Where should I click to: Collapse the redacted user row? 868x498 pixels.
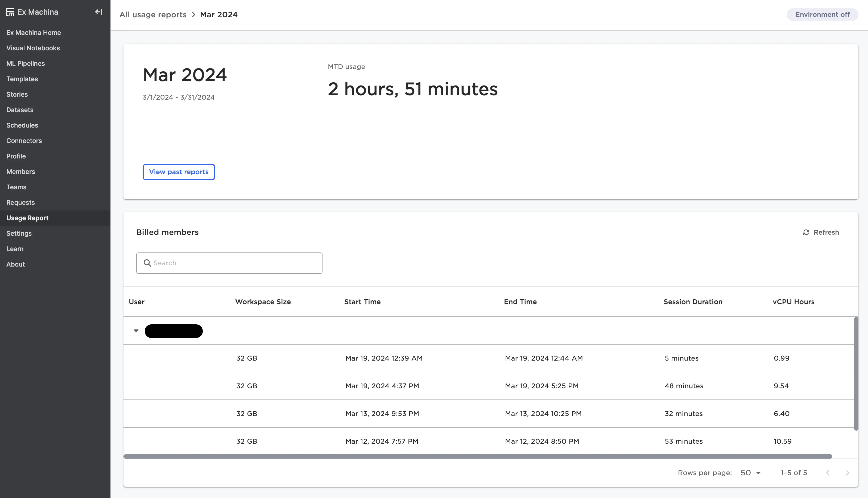pyautogui.click(x=136, y=331)
